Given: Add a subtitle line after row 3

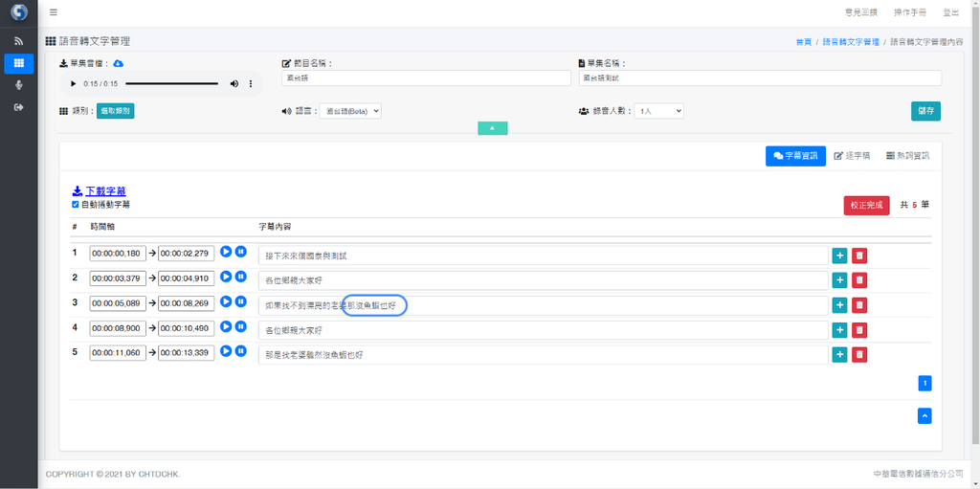Looking at the screenshot, I should 840,305.
